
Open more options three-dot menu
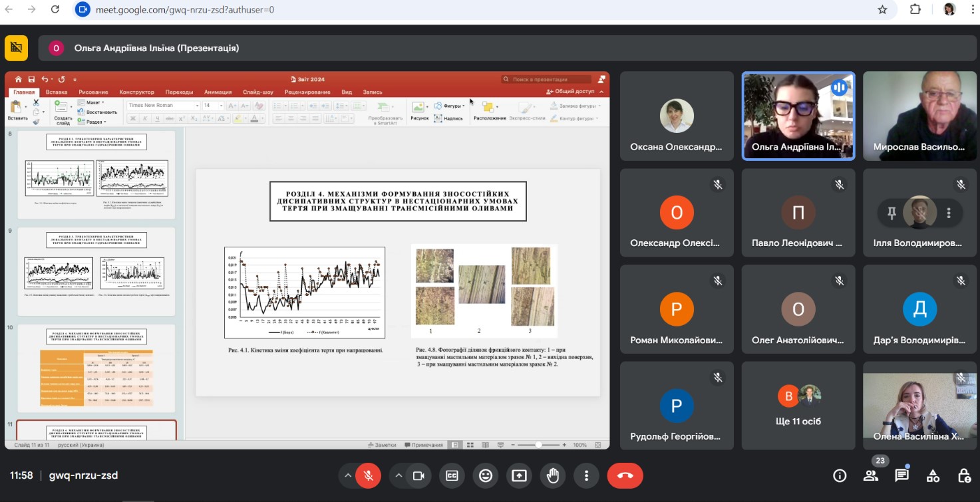tap(586, 475)
